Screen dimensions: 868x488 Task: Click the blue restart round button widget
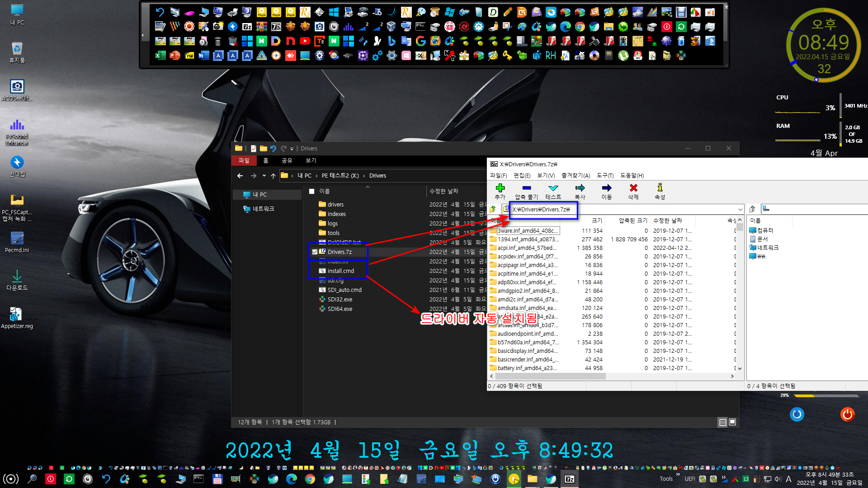pyautogui.click(x=797, y=414)
